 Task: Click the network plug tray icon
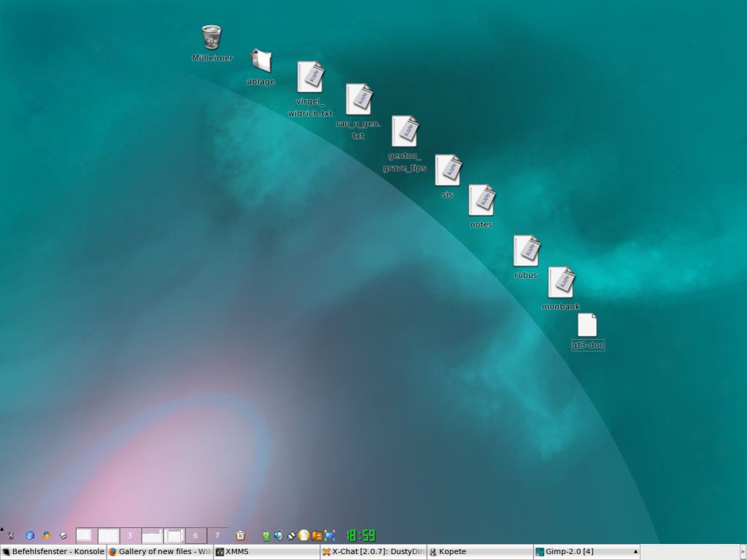[x=291, y=536]
